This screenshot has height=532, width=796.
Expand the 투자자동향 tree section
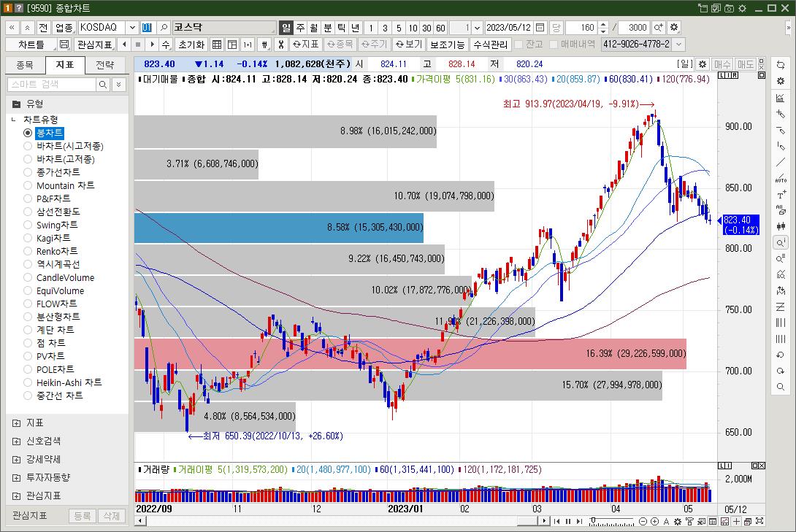pos(16,478)
